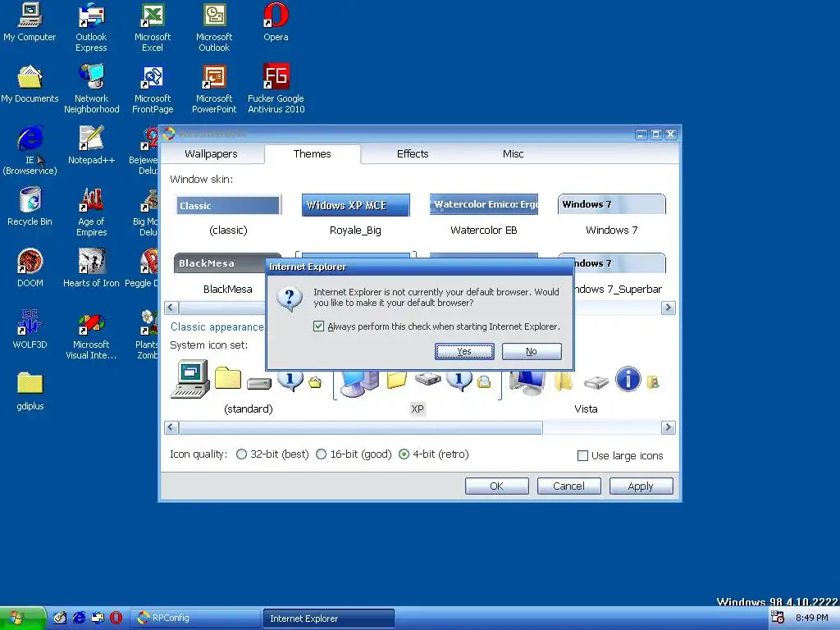Select the Network Neighborhood icon
The height and width of the screenshot is (630, 840).
tap(92, 89)
